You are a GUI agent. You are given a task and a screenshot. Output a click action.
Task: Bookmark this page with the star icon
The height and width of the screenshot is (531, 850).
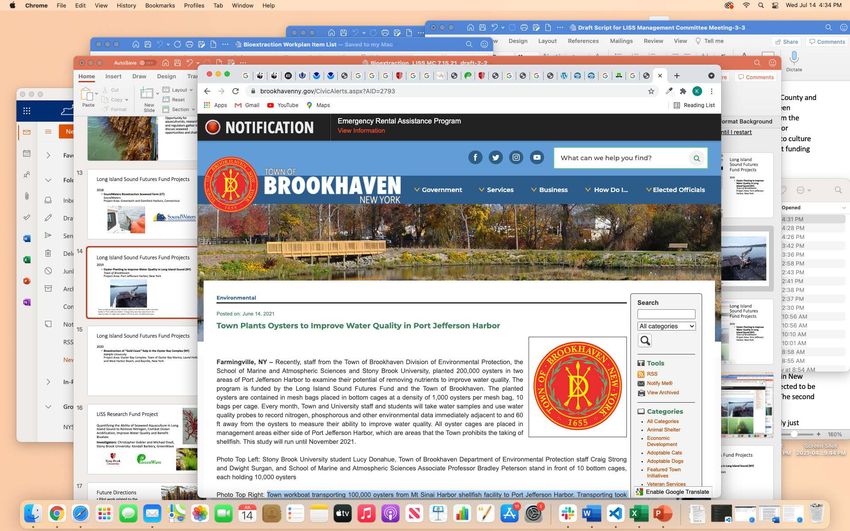click(651, 91)
